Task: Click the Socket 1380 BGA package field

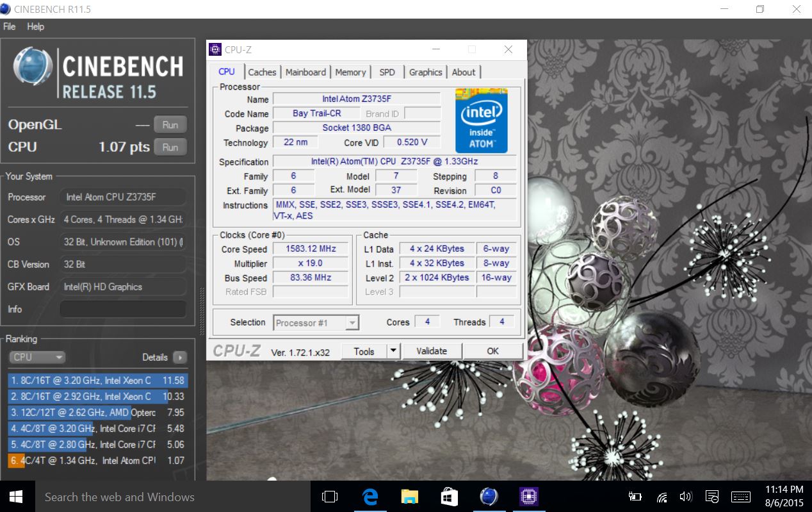Action: coord(357,128)
